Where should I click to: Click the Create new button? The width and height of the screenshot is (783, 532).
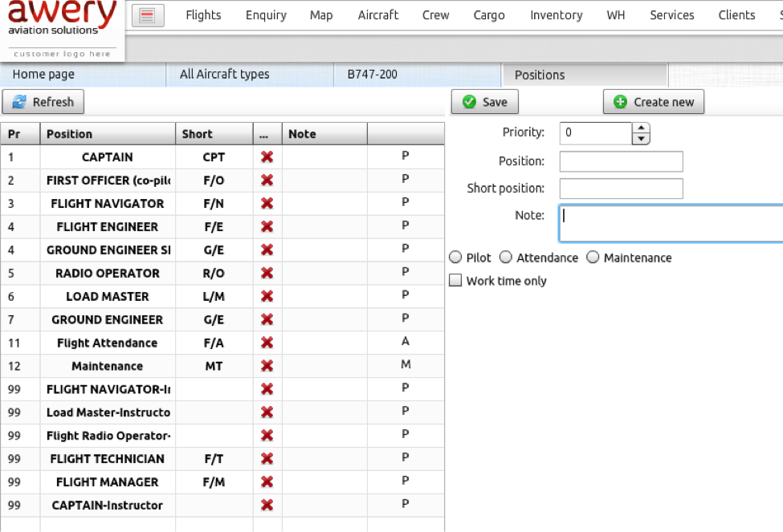(x=654, y=102)
